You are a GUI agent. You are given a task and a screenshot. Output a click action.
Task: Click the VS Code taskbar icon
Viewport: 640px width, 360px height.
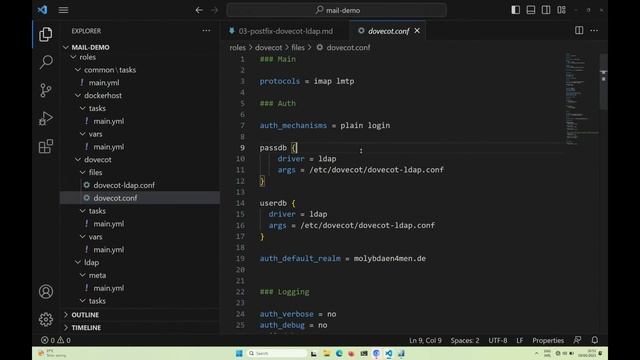pyautogui.click(x=389, y=353)
